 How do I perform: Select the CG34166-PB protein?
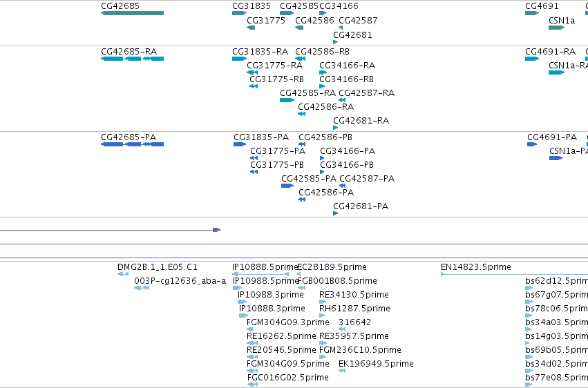322,173
